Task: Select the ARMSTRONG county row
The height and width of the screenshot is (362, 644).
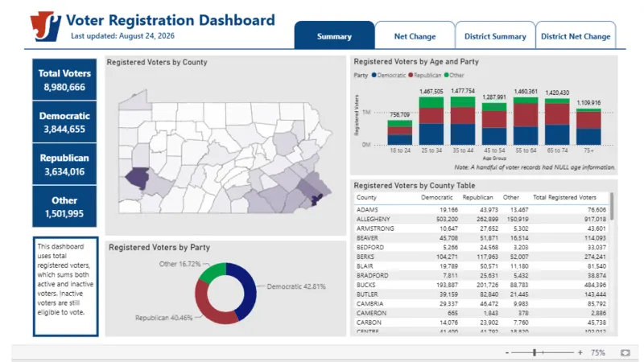Action: click(481, 228)
